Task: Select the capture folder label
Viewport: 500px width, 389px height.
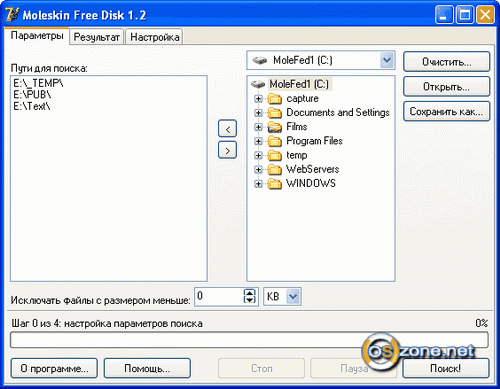Action: pyautogui.click(x=302, y=99)
